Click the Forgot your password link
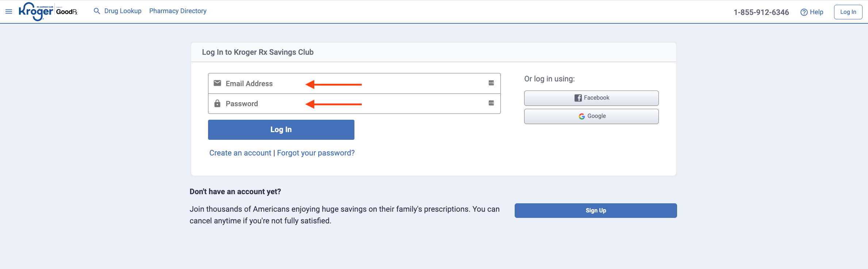Viewport: 868px width, 269px height. click(x=315, y=153)
